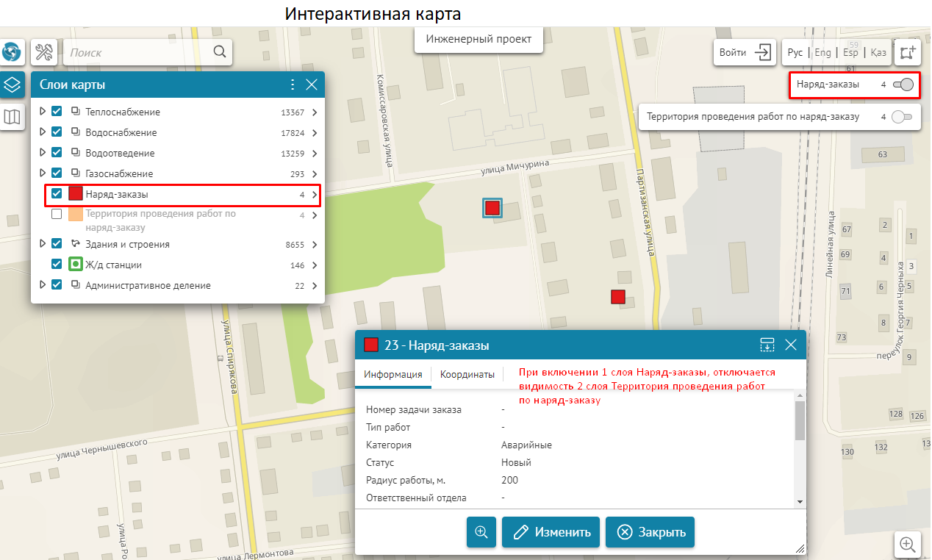The height and width of the screenshot is (560, 932).
Task: Enable Территория проведения работ layer checkbox
Action: [57, 215]
